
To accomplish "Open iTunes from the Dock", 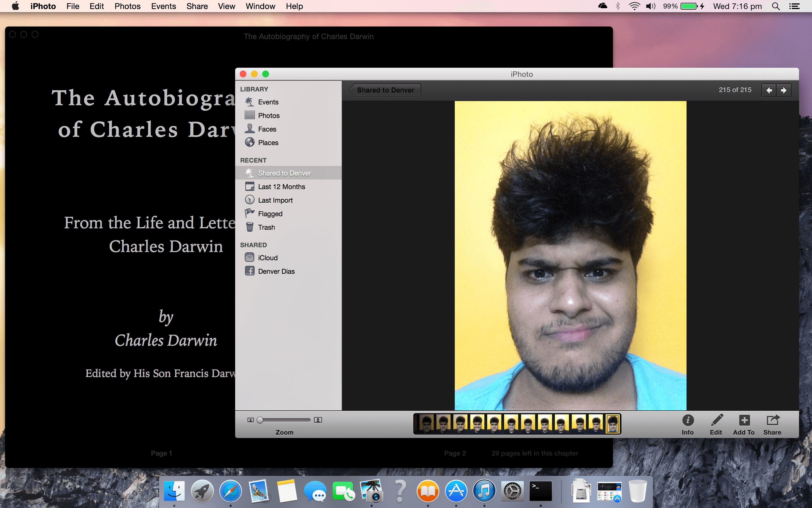I will point(484,491).
